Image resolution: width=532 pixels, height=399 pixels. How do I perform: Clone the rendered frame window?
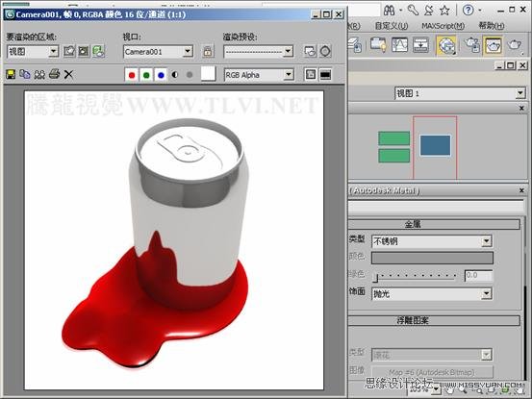pyautogui.click(x=39, y=74)
